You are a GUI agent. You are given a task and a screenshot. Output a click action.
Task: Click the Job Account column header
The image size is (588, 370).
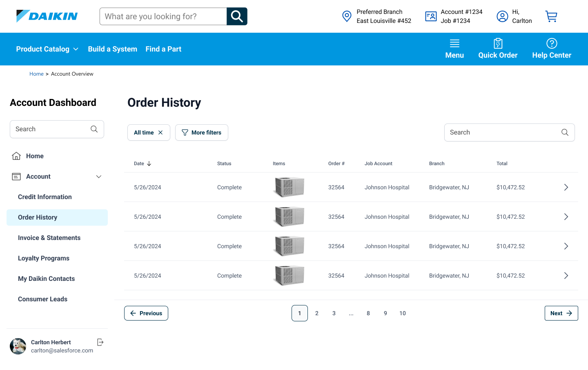coord(379,164)
